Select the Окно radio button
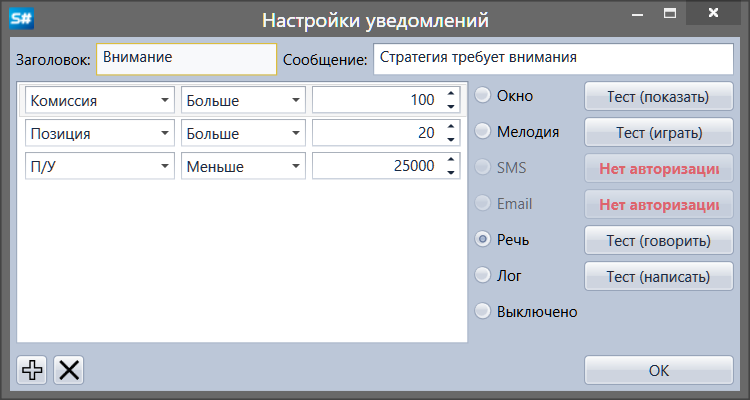The image size is (750, 400). tap(482, 95)
